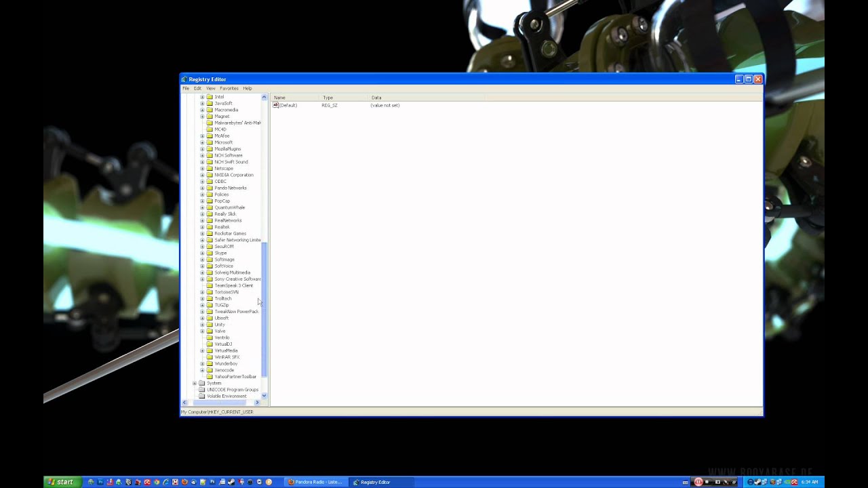Select the Safer Networking Limited key
The height and width of the screenshot is (488, 868).
[237, 240]
